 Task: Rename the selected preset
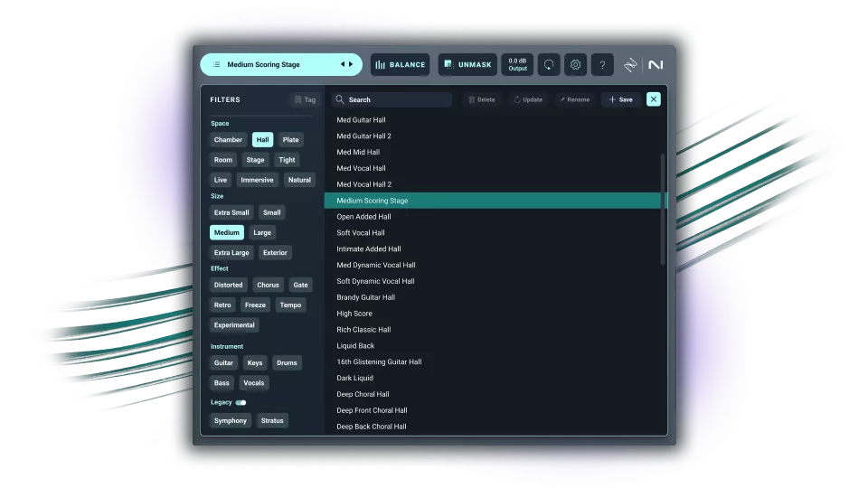point(575,99)
